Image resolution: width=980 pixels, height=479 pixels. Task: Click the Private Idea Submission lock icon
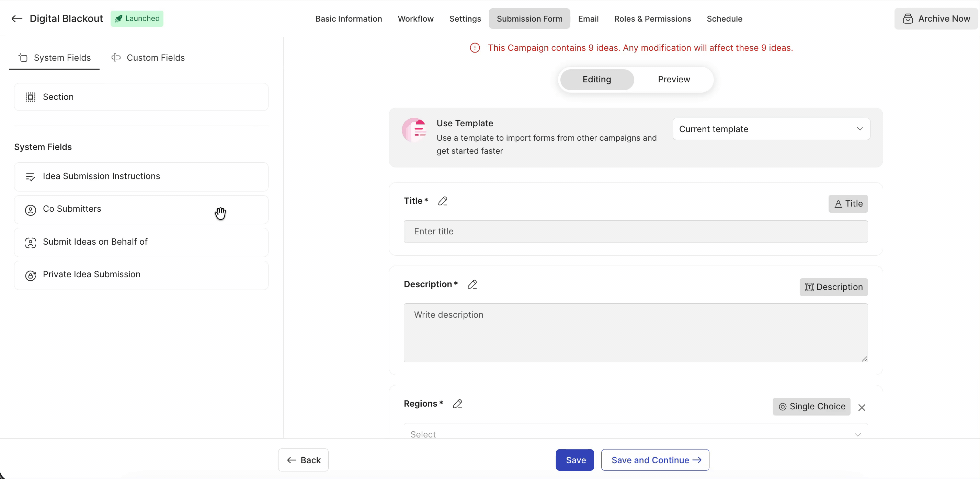[31, 275]
